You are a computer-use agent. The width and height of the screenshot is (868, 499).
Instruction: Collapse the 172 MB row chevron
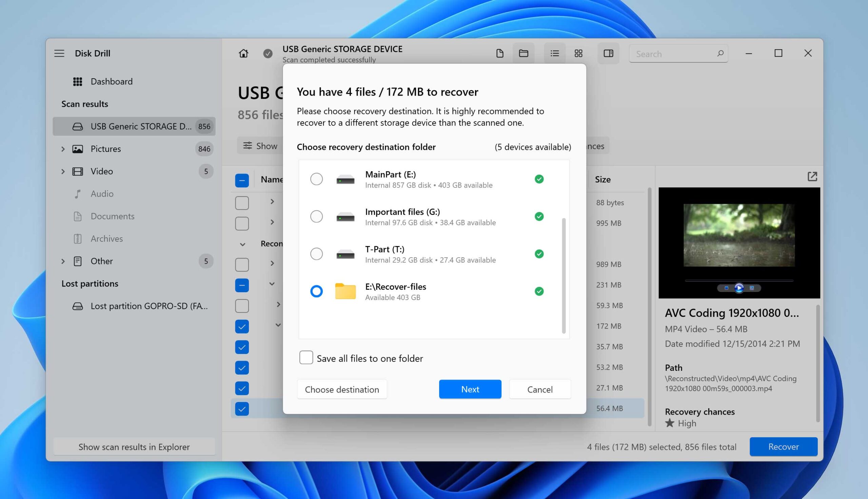278,325
